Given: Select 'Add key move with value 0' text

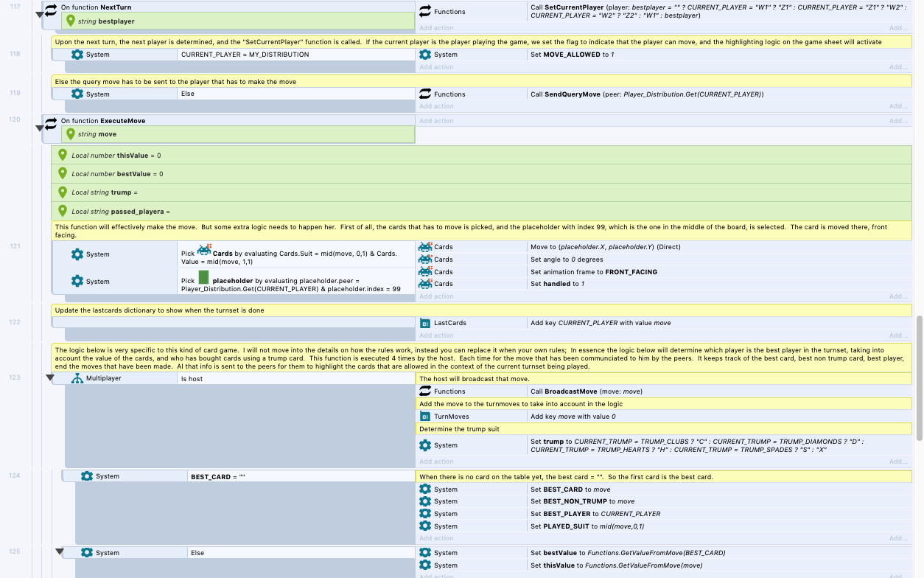Looking at the screenshot, I should tap(573, 417).
